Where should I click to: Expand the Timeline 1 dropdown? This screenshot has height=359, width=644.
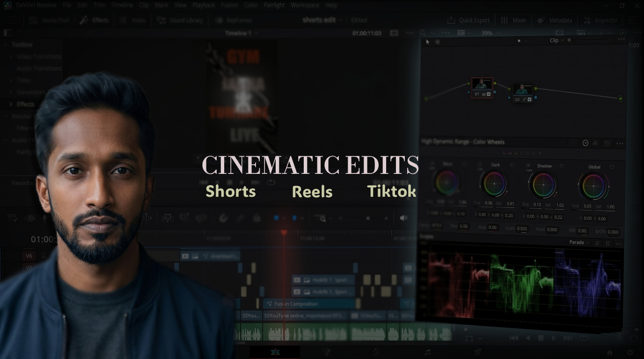241,33
